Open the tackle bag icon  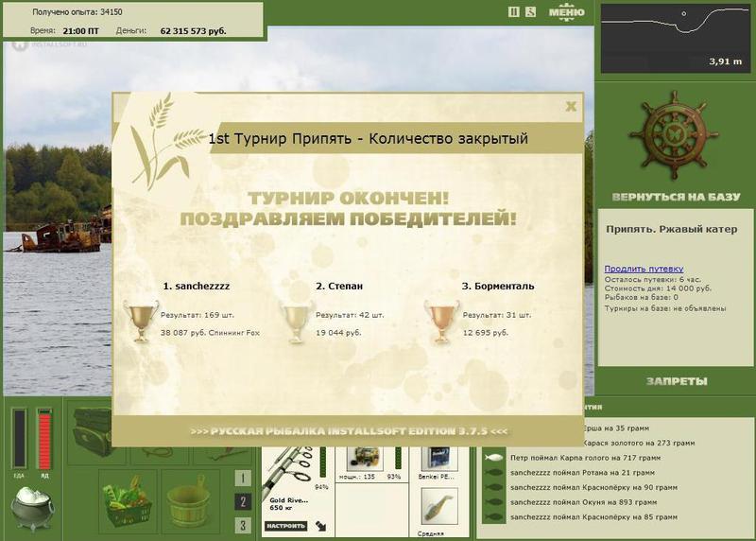pos(92,432)
